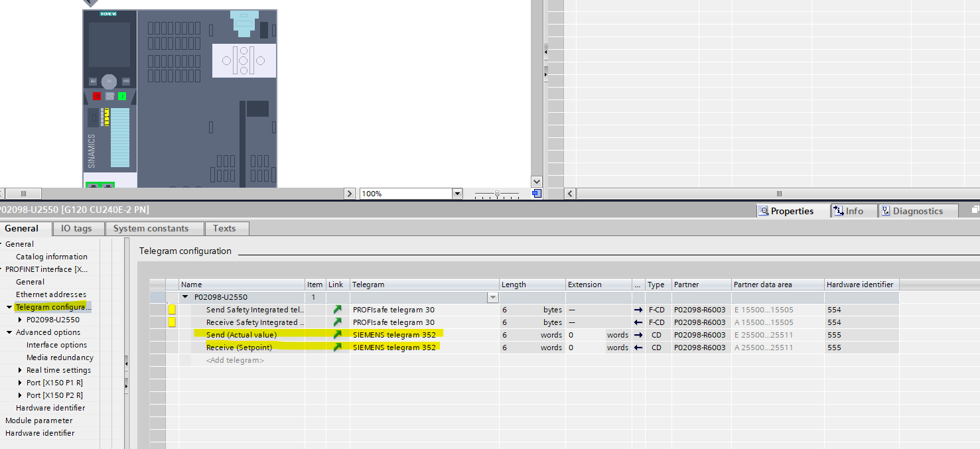The height and width of the screenshot is (449, 980).
Task: Click the Name column header
Action: pos(242,285)
